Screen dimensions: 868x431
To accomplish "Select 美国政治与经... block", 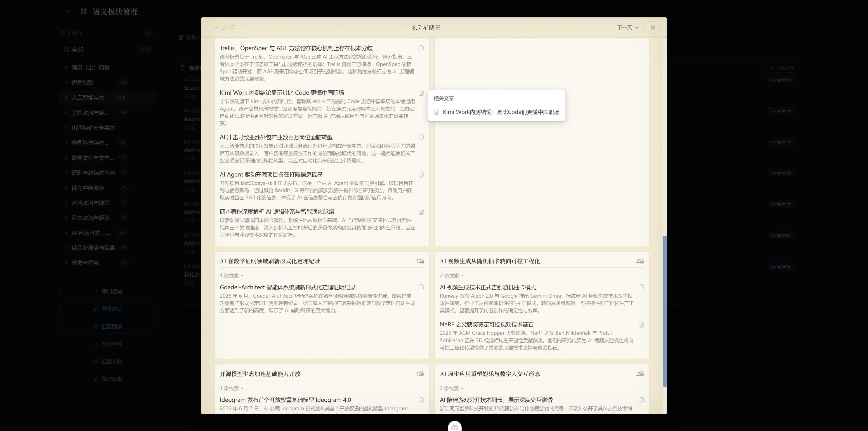I will click(x=108, y=113).
